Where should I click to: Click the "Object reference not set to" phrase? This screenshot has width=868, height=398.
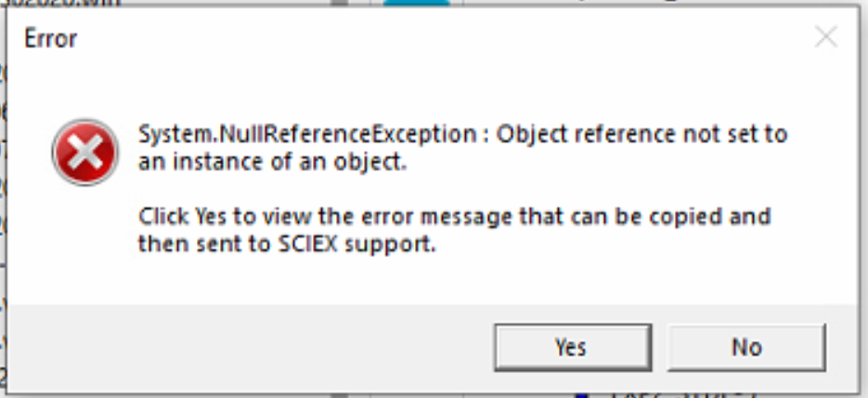point(641,135)
